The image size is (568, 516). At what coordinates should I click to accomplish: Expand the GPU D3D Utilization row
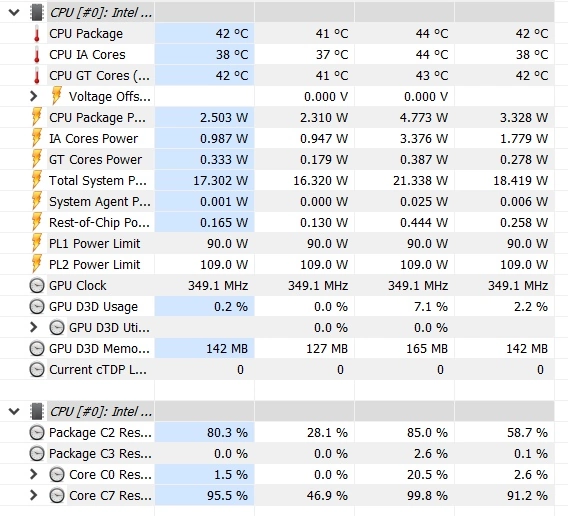[34, 327]
